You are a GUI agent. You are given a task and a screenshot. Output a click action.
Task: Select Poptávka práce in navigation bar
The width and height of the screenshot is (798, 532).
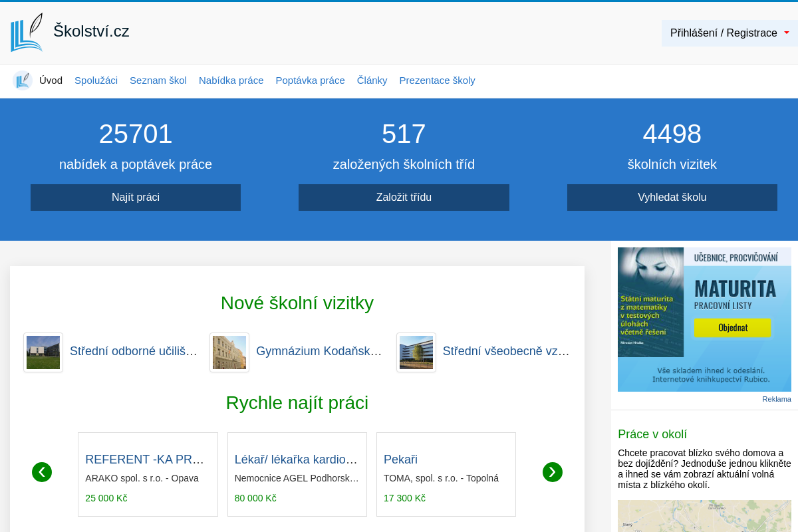(310, 80)
